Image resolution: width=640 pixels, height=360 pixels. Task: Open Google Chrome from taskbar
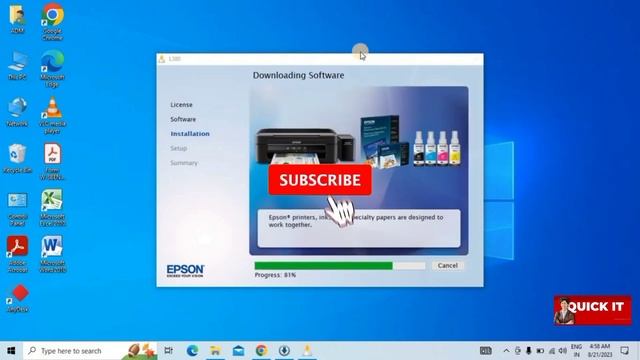tap(262, 351)
